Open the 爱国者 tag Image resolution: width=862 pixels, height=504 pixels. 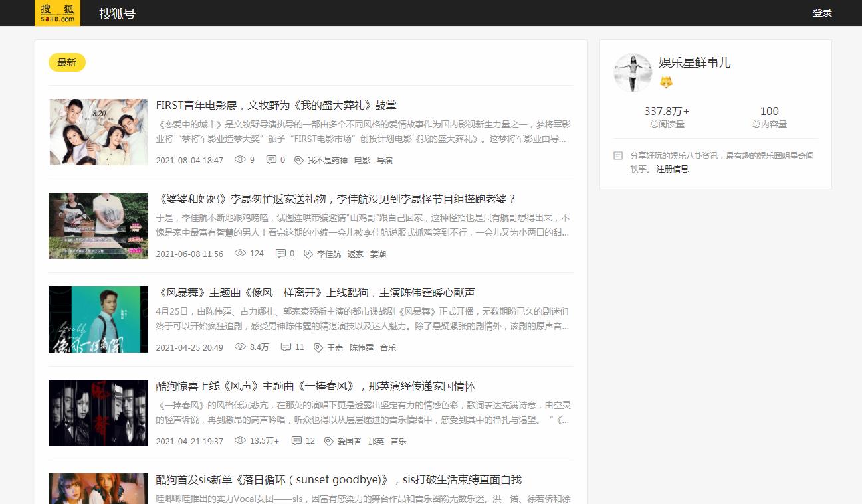click(x=349, y=442)
